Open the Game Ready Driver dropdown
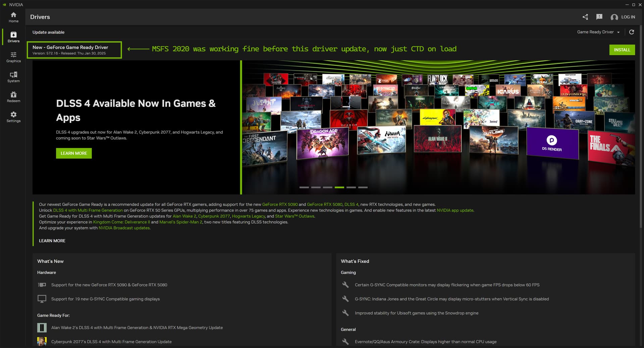The width and height of the screenshot is (644, 348). [598, 32]
